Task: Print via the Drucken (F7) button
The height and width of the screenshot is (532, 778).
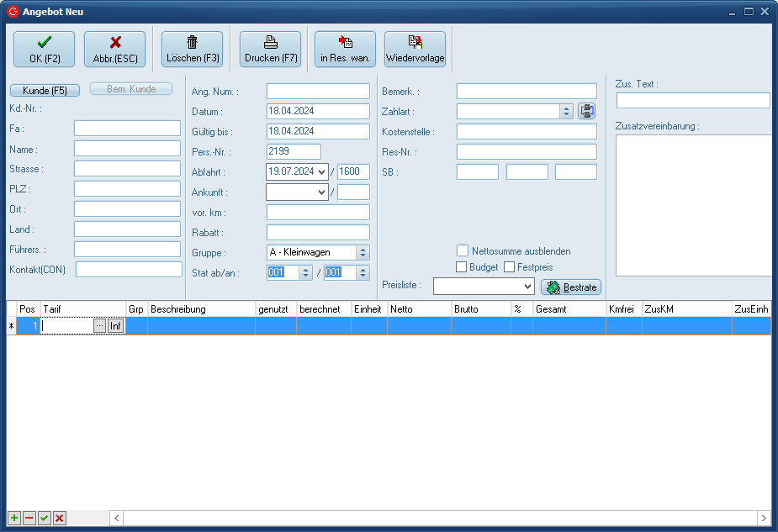Action: pyautogui.click(x=270, y=49)
